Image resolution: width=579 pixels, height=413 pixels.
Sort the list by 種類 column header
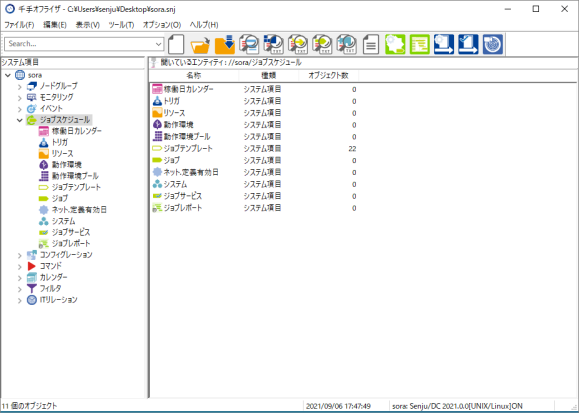[268, 75]
